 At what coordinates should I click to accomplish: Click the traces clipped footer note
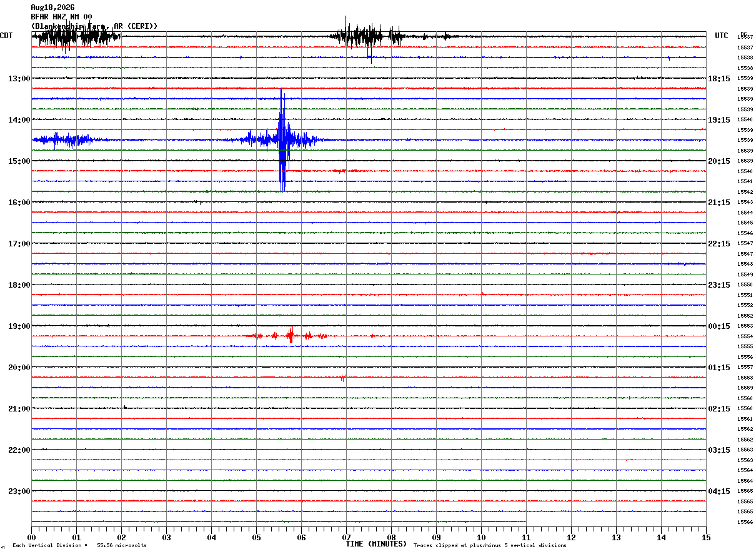tap(490, 546)
